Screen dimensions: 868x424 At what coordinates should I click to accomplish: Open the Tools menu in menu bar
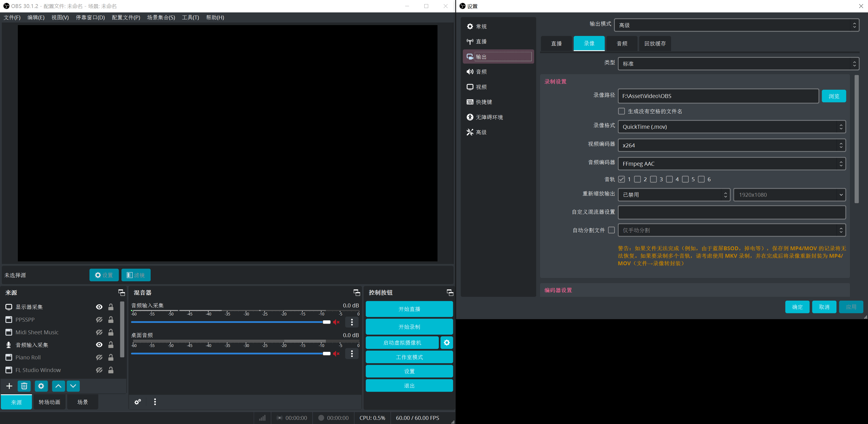click(190, 18)
